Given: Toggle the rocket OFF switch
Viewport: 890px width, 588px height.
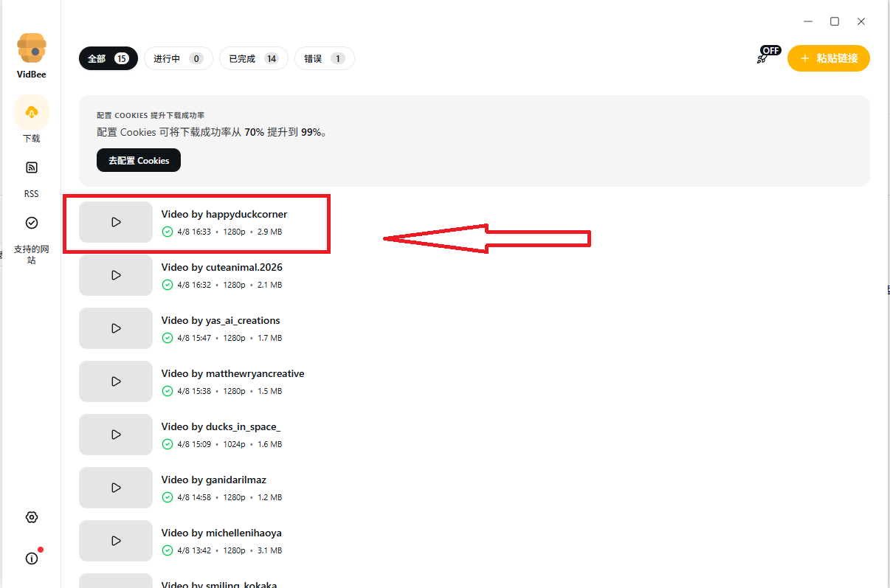Looking at the screenshot, I should click(x=767, y=55).
